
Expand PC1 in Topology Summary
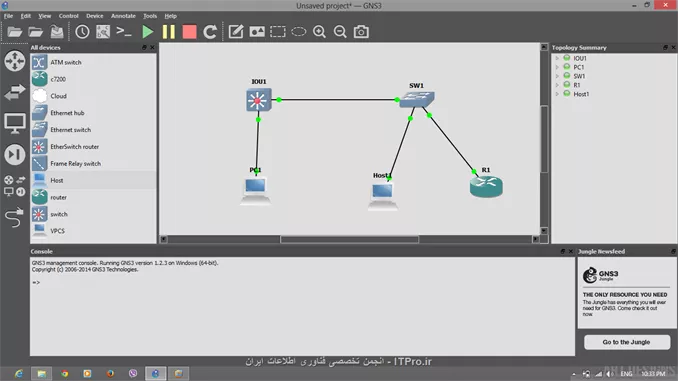pyautogui.click(x=557, y=67)
